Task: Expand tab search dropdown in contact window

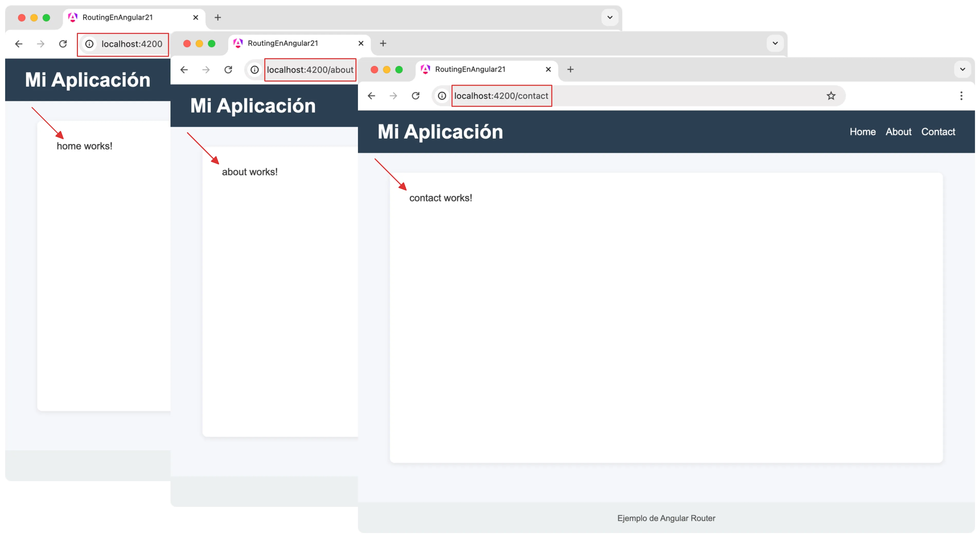Action: (963, 69)
